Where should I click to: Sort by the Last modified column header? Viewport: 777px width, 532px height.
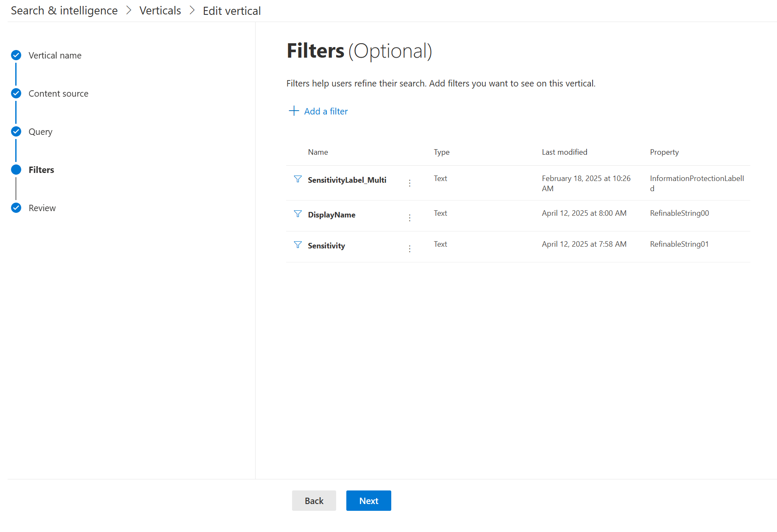[564, 152]
